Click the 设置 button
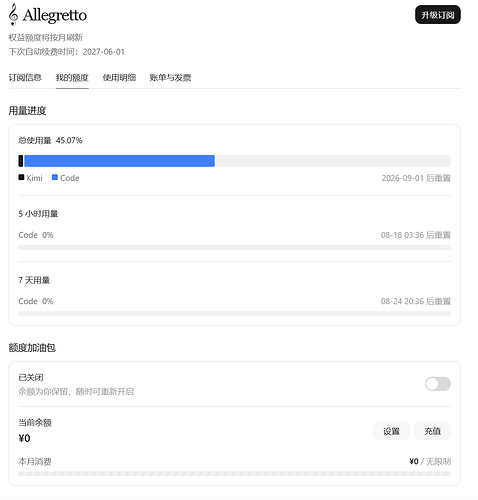The height and width of the screenshot is (500, 478). coord(391,431)
